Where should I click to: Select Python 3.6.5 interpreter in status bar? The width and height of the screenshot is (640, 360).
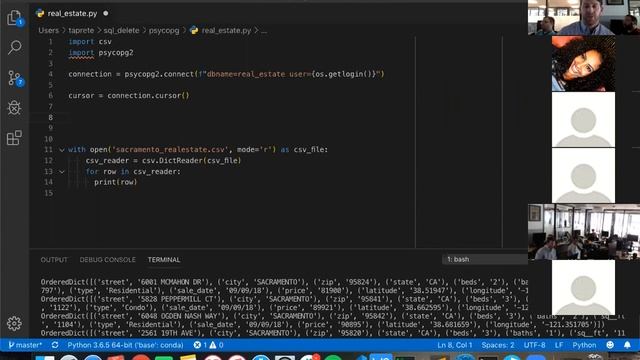point(125,345)
